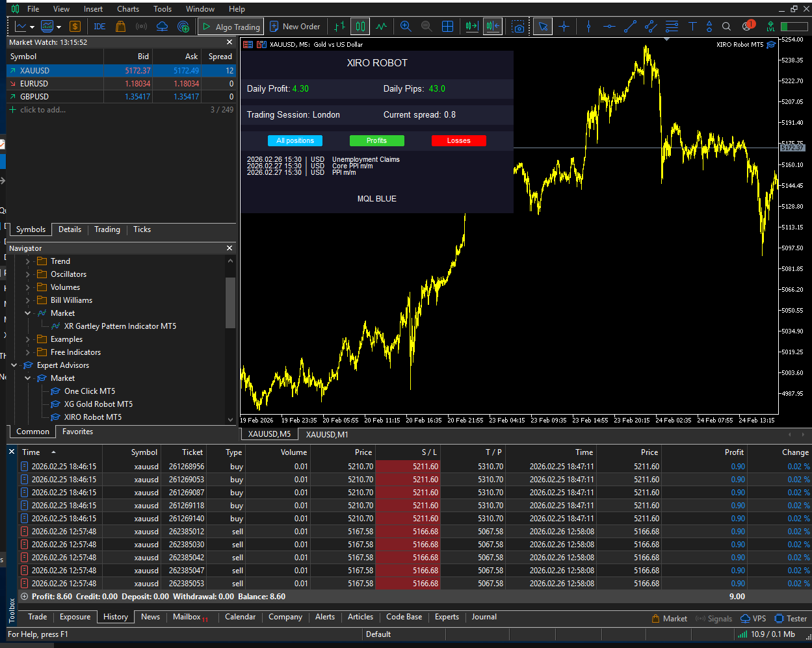Select the text label tool
The height and width of the screenshot is (648, 812).
click(692, 27)
